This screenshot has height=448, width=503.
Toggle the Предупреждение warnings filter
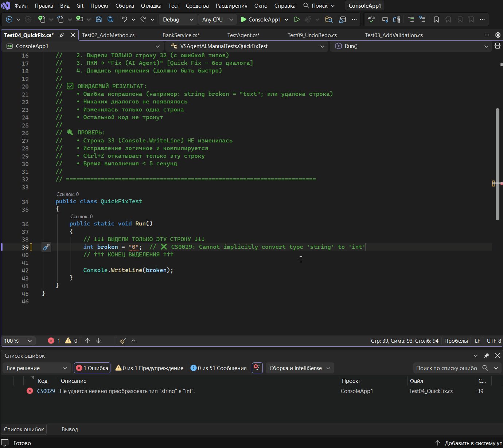point(149,368)
